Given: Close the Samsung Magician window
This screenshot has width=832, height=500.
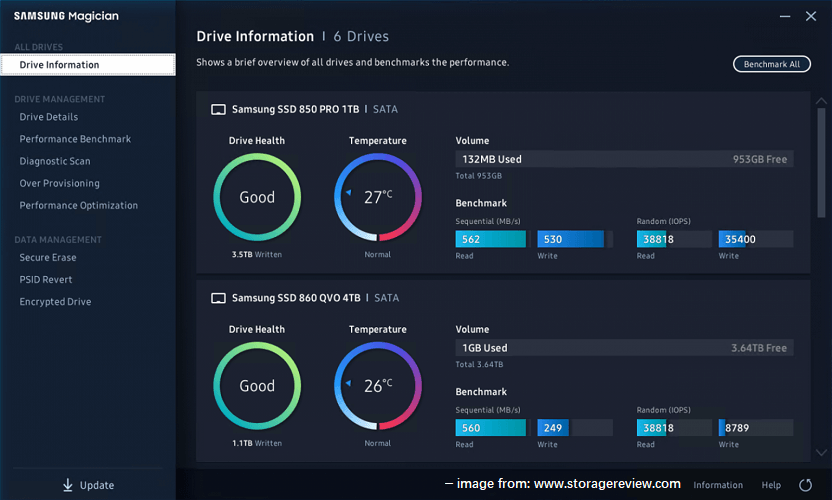Looking at the screenshot, I should (x=811, y=16).
